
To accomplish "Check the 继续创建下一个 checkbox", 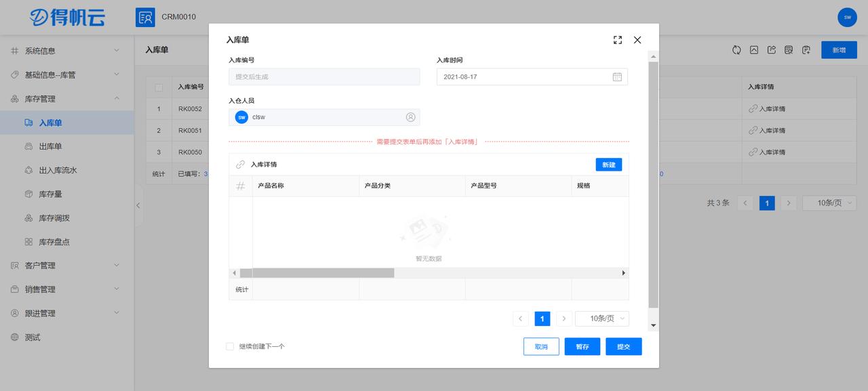I will tap(229, 346).
